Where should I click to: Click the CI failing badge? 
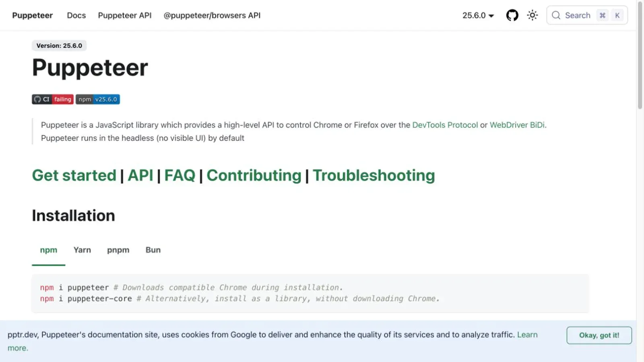(x=53, y=99)
